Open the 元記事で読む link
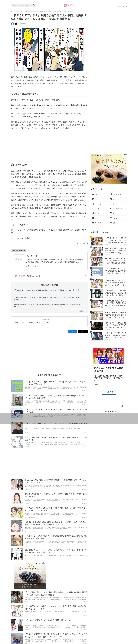 point(81,243)
